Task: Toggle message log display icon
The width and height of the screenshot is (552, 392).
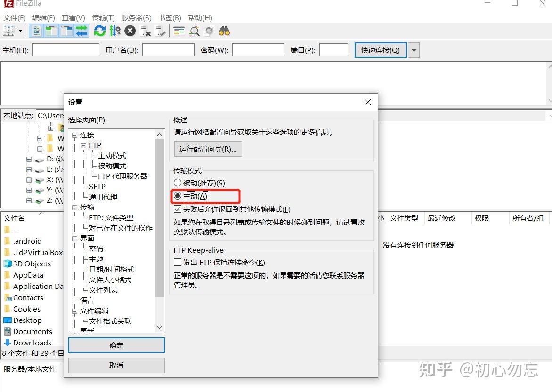Action: [x=36, y=31]
